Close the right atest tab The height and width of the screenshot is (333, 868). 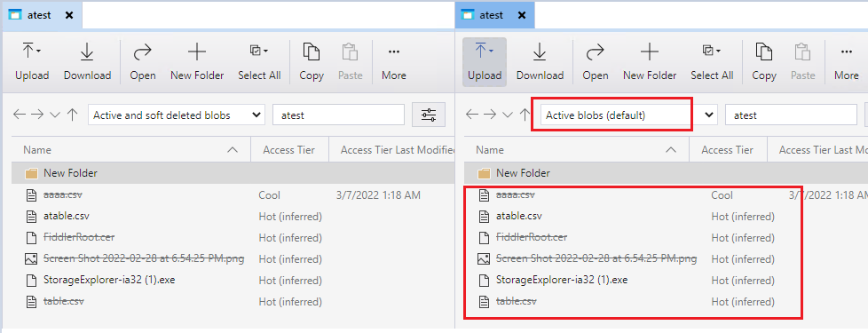coord(522,15)
